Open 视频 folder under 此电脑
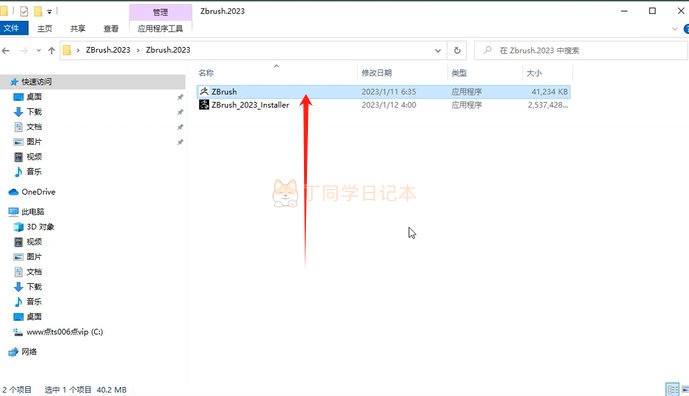 tap(34, 242)
